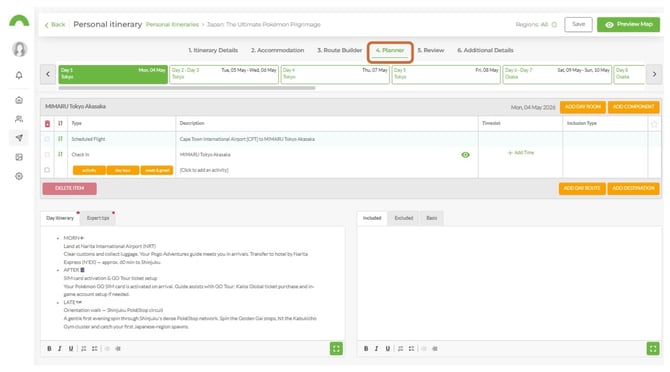Open Personal Itineraries breadcrumb link
The width and height of the screenshot is (670, 372).
(172, 24)
